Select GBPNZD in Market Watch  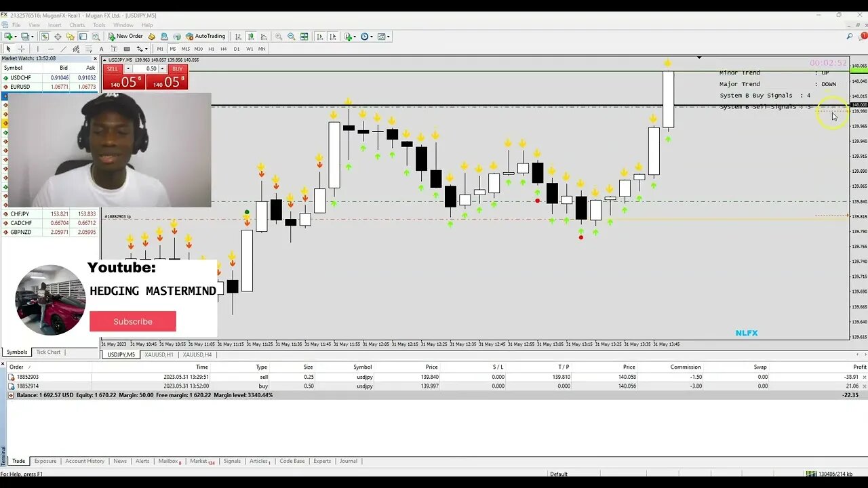click(50, 232)
